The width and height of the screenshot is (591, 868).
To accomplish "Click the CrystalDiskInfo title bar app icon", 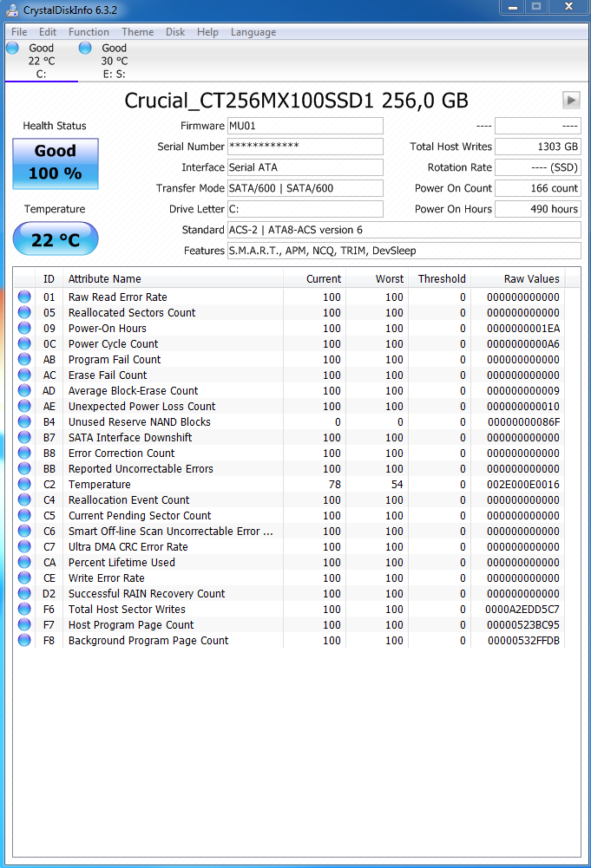I will [12, 10].
